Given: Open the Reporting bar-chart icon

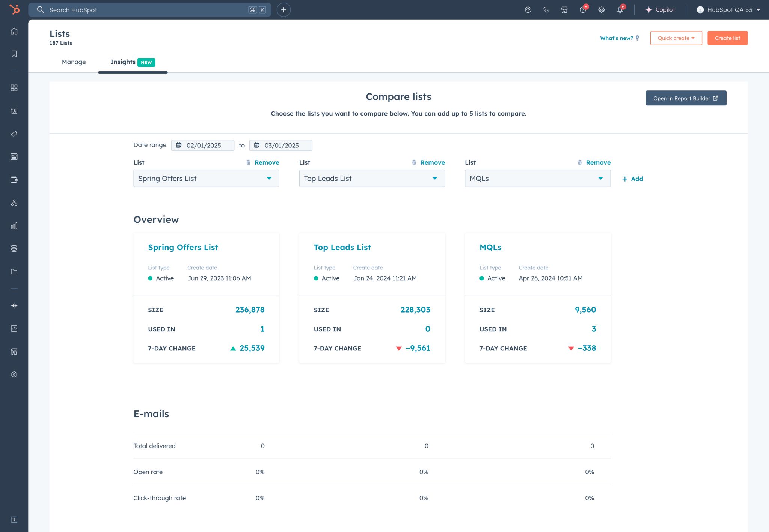Looking at the screenshot, I should (x=14, y=225).
